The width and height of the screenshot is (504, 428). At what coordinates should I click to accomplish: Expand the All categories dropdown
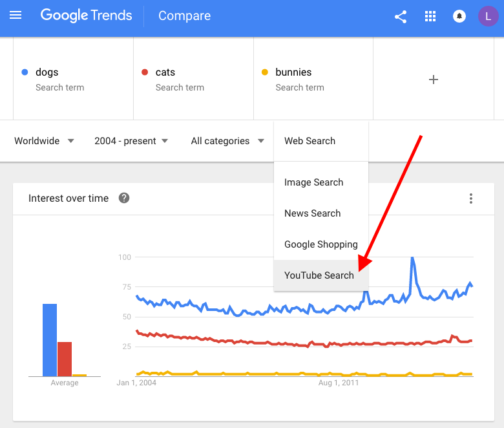tap(227, 141)
